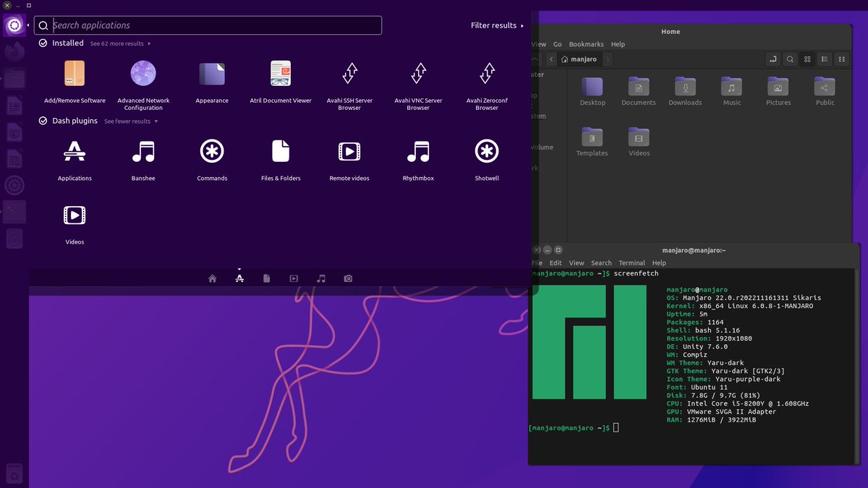Open Downloads folder in Home window
The height and width of the screenshot is (488, 868).
coord(685,91)
